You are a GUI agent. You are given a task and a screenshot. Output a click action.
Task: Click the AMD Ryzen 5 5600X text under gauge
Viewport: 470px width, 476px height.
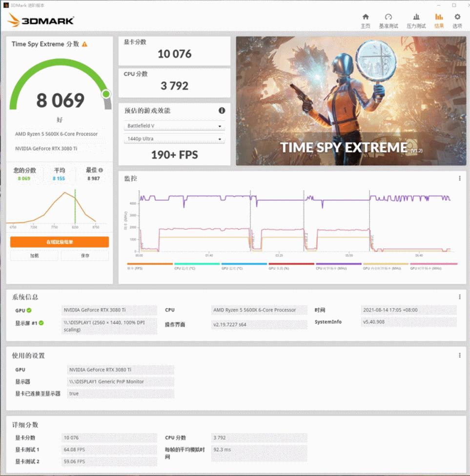tap(57, 134)
